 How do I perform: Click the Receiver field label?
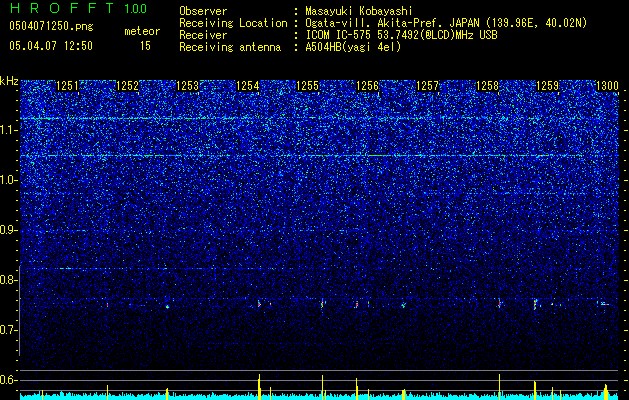coord(203,35)
